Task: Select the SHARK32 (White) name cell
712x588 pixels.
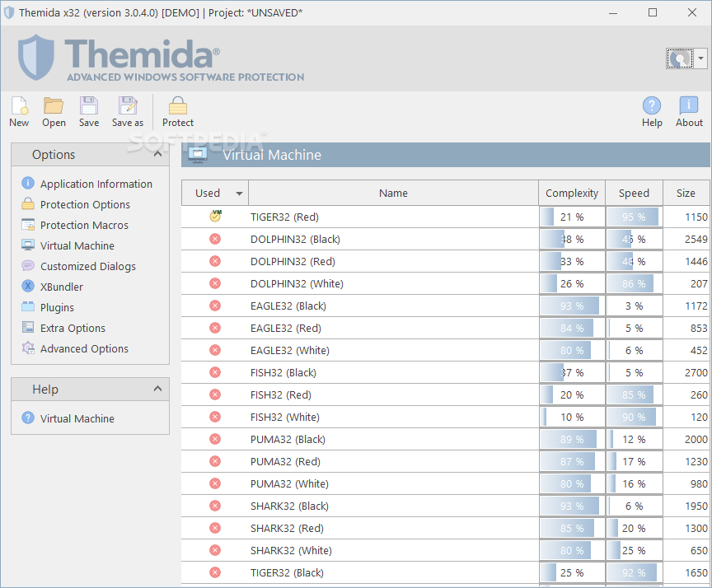Action: click(393, 550)
